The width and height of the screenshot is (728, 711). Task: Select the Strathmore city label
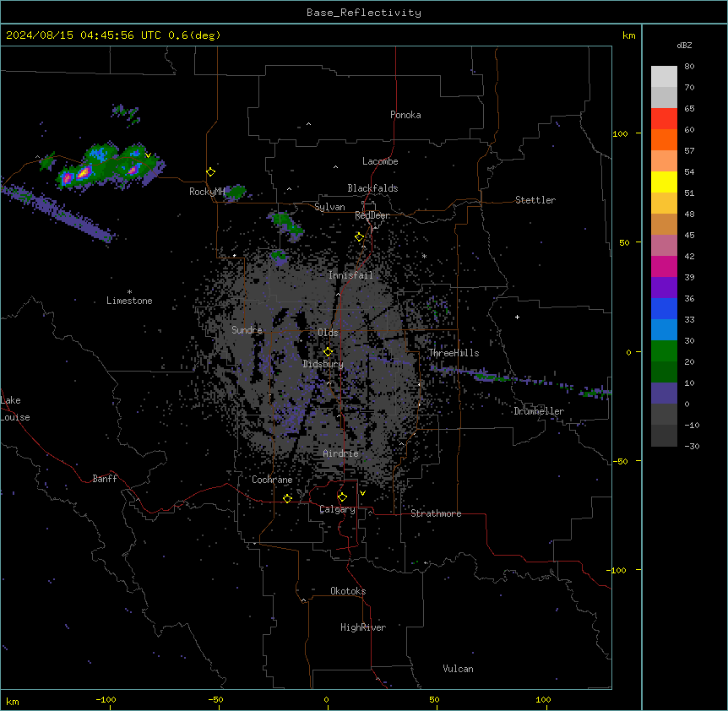(436, 513)
